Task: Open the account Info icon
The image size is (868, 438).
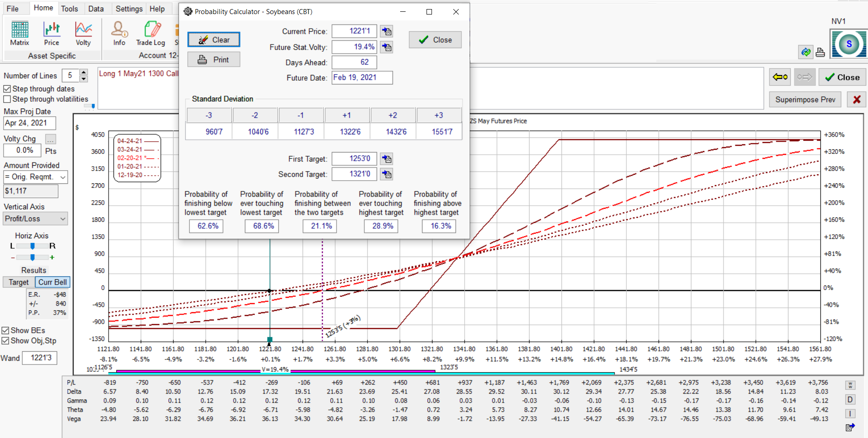Action: pyautogui.click(x=119, y=34)
